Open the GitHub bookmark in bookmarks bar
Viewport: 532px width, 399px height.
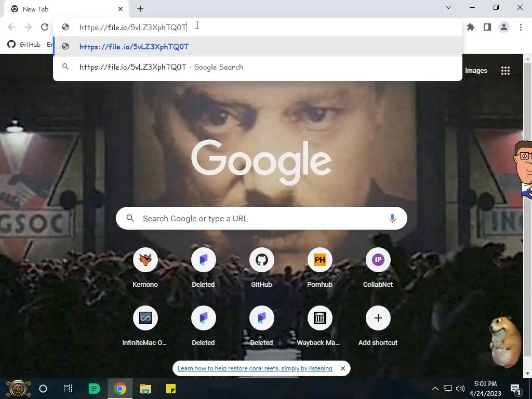coord(30,45)
